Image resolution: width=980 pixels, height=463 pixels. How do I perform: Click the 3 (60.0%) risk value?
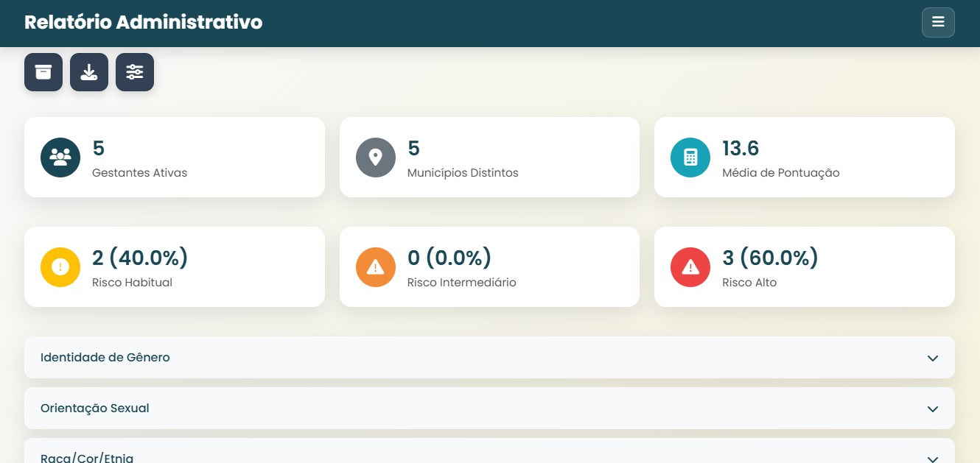coord(770,258)
